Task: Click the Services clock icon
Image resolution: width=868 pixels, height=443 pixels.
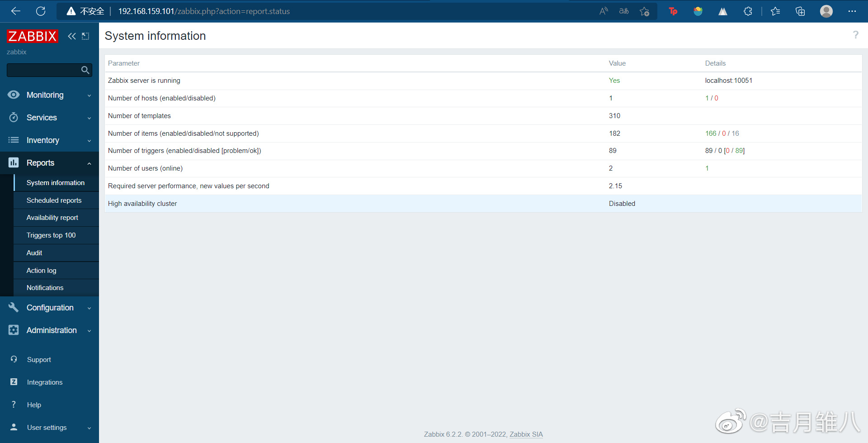Action: pos(14,117)
